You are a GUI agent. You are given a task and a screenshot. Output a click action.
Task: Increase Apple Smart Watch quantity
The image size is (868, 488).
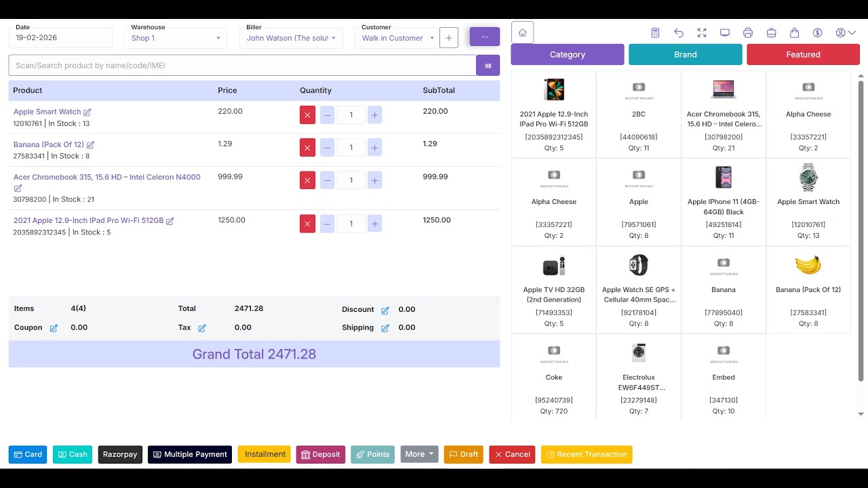coord(374,115)
